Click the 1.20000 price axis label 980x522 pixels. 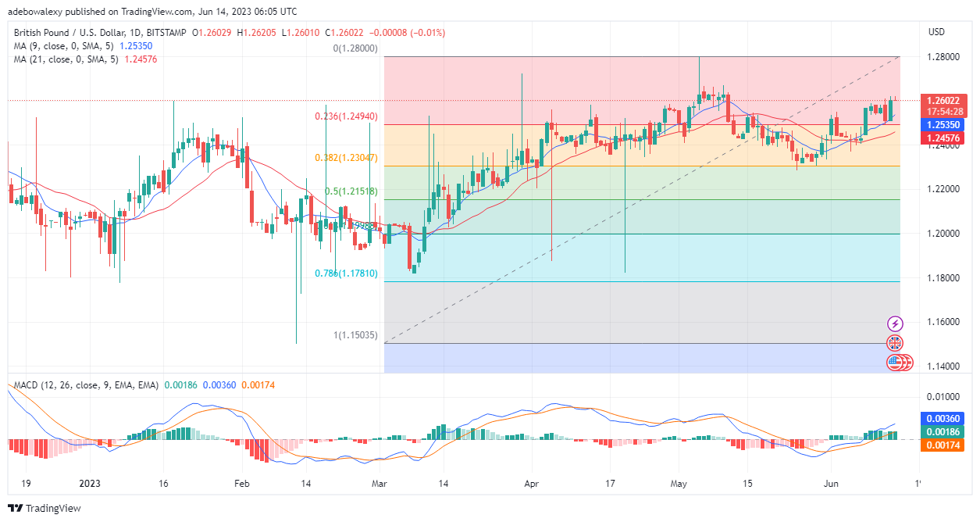(943, 234)
